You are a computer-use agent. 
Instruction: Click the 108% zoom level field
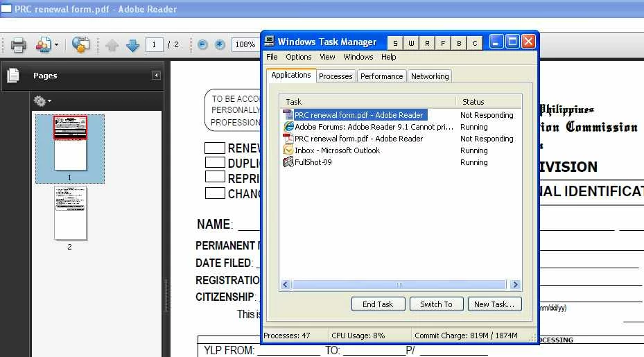pos(245,44)
